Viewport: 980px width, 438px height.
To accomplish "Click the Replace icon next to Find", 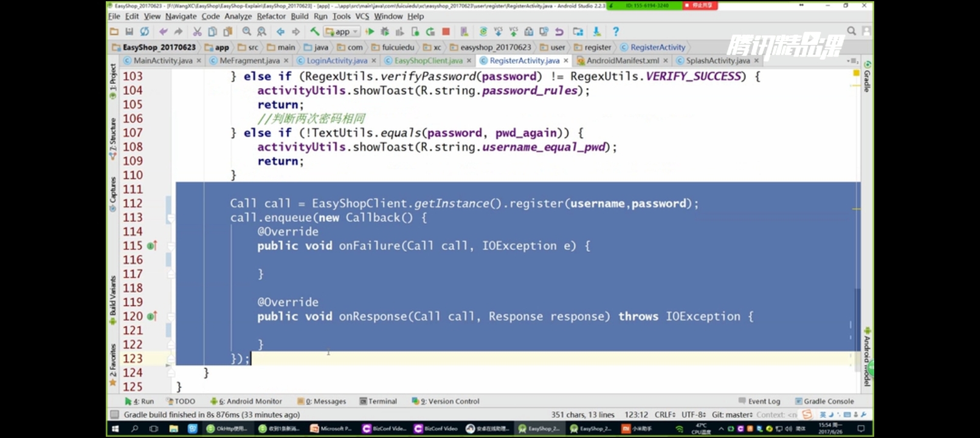I will pyautogui.click(x=261, y=32).
